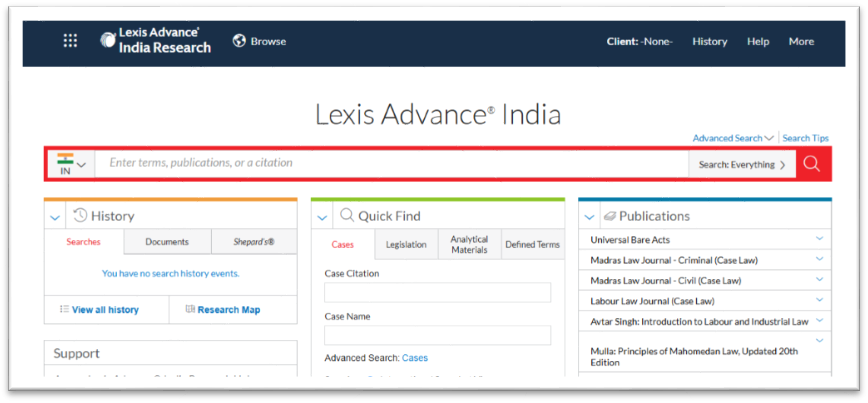The height and width of the screenshot is (403, 868).
Task: Open the More menu
Action: 801,42
